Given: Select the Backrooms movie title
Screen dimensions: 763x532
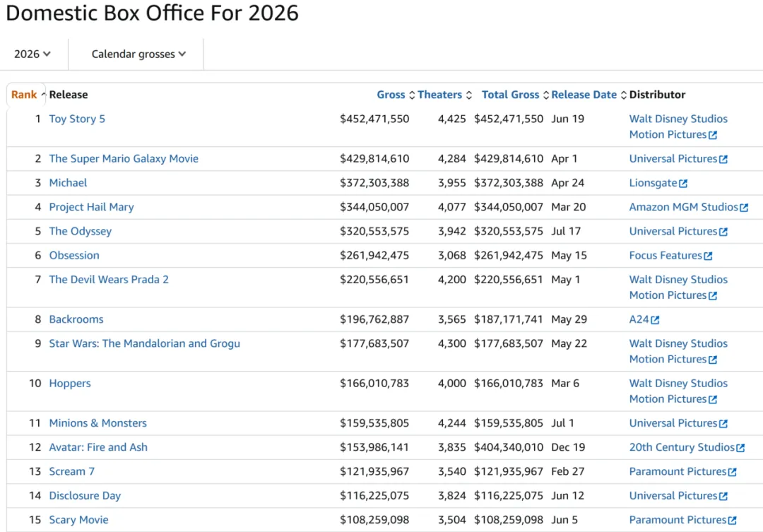Looking at the screenshot, I should pyautogui.click(x=76, y=319).
